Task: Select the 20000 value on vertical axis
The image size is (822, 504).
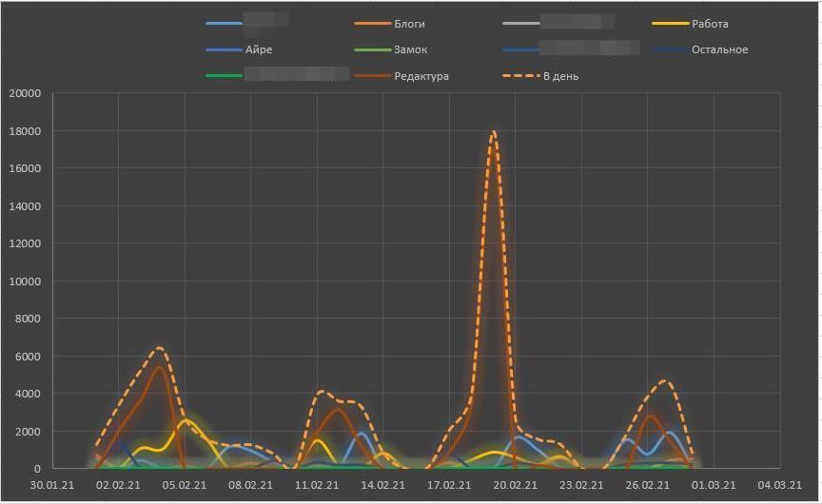Action: (24, 93)
